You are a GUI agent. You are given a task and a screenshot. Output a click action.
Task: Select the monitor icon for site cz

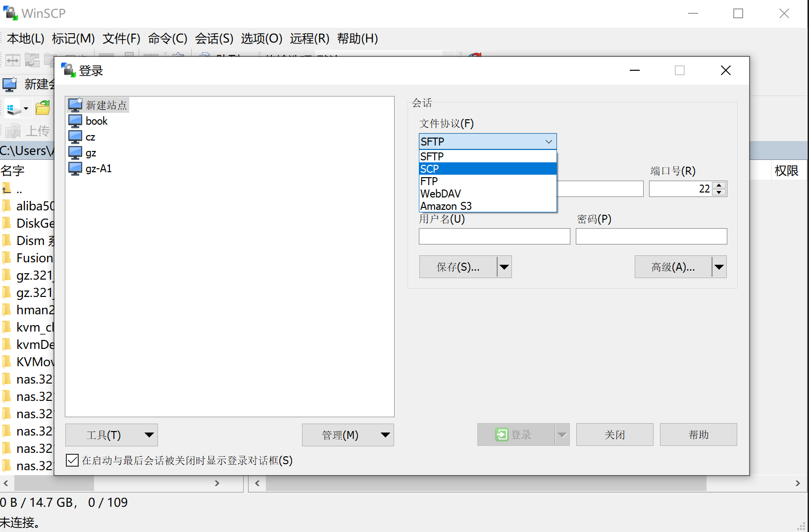click(x=75, y=137)
